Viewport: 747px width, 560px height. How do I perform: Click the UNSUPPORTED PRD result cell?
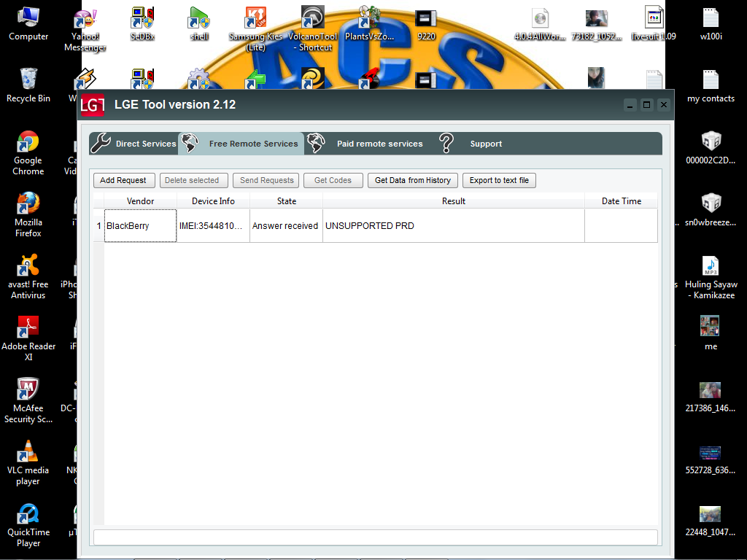[x=452, y=226]
